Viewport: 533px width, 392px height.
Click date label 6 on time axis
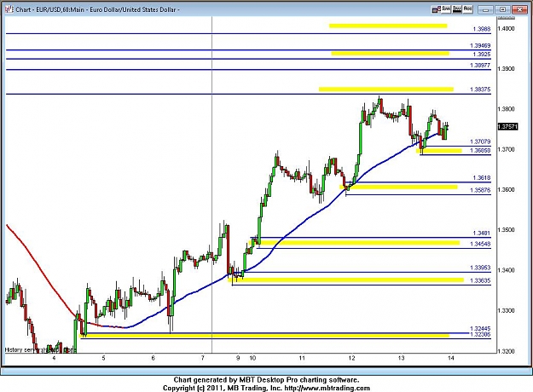pos(153,358)
